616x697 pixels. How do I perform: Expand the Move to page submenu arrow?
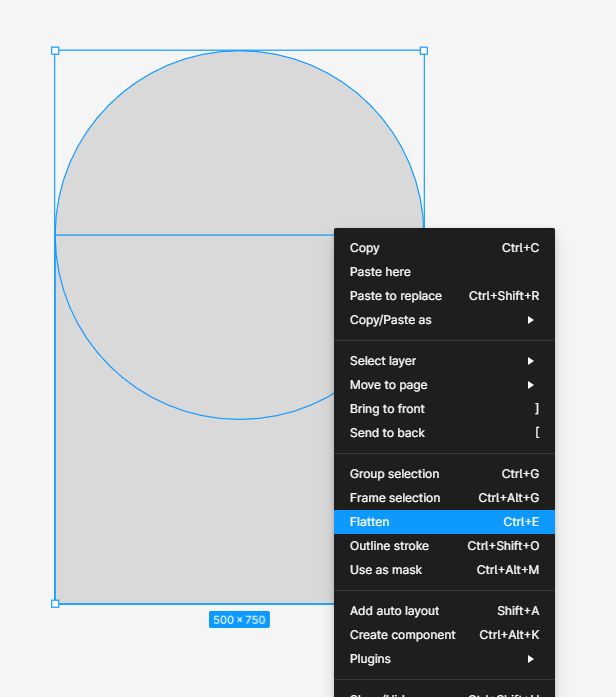coord(530,385)
